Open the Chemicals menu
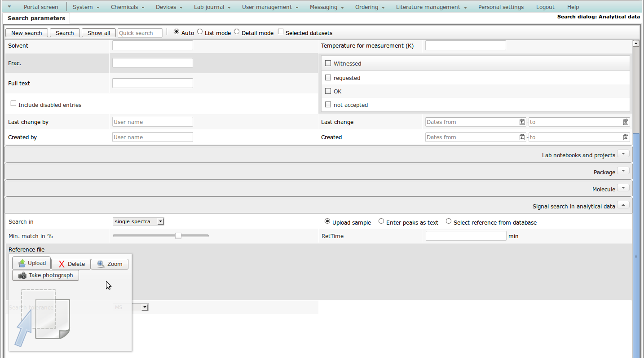 pyautogui.click(x=128, y=7)
